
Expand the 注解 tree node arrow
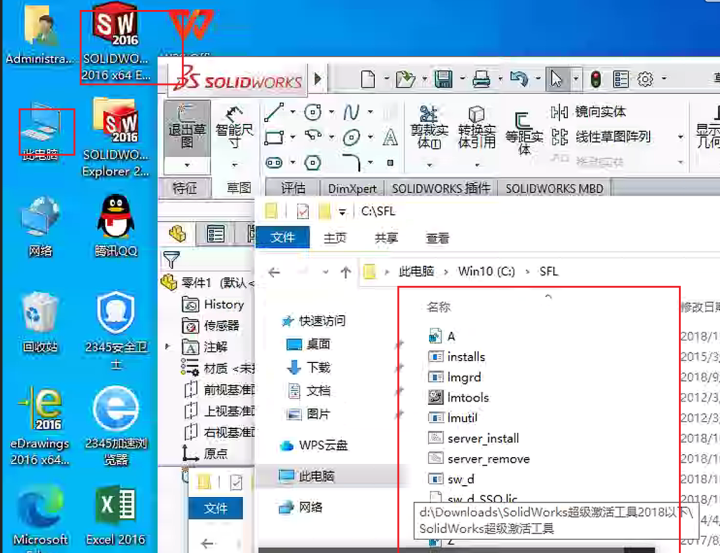(168, 346)
